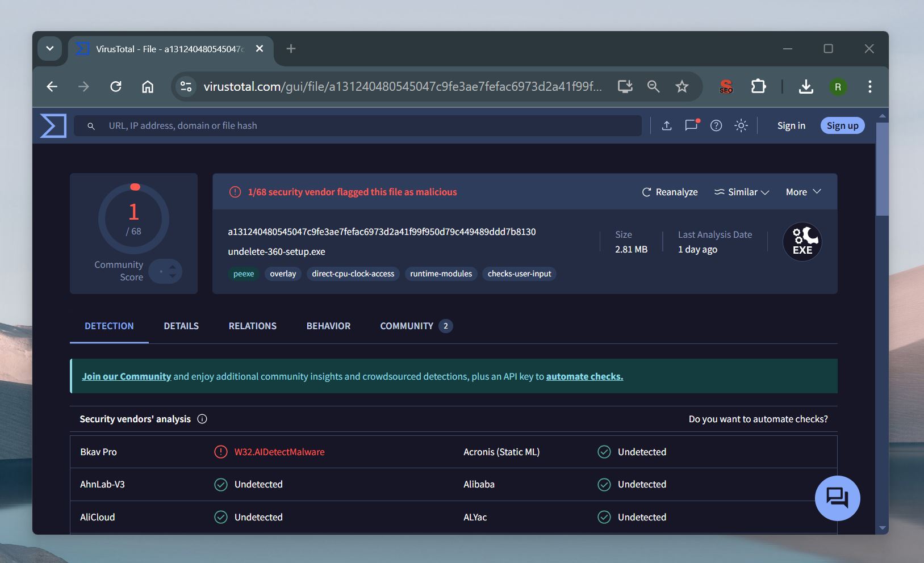Click the browser back arrow
Viewport: 924px width, 563px height.
(x=52, y=86)
